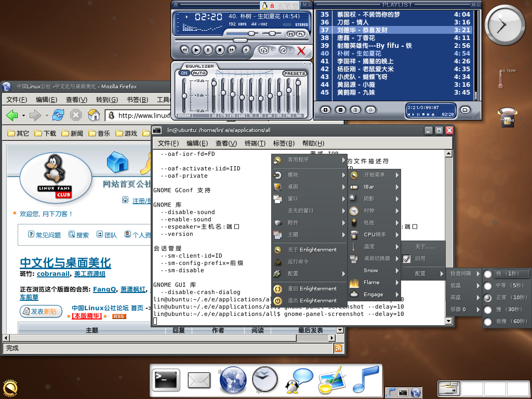The height and width of the screenshot is (399, 532).
Task: Click the play button in the music player
Action: pyautogui.click(x=196, y=50)
